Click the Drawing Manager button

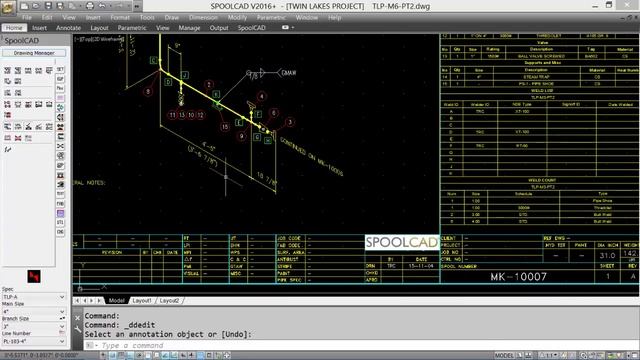pos(34,53)
